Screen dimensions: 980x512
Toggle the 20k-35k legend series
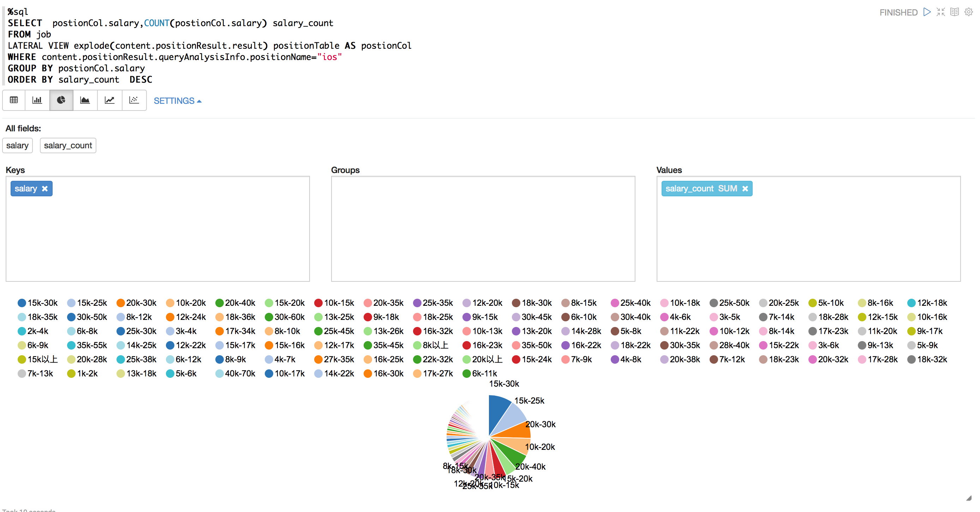384,303
